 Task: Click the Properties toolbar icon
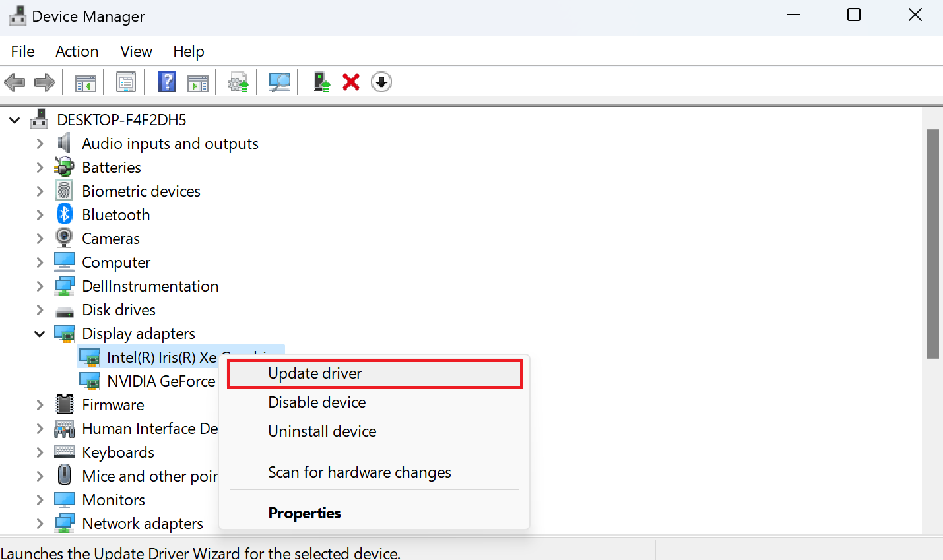click(125, 82)
